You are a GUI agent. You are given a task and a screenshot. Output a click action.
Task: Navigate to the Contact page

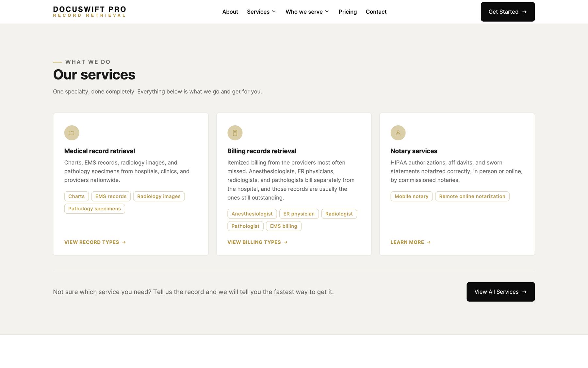[376, 12]
